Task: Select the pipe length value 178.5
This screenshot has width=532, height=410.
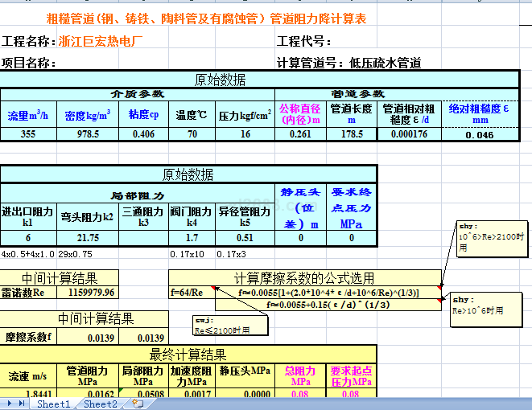Action: [x=351, y=134]
